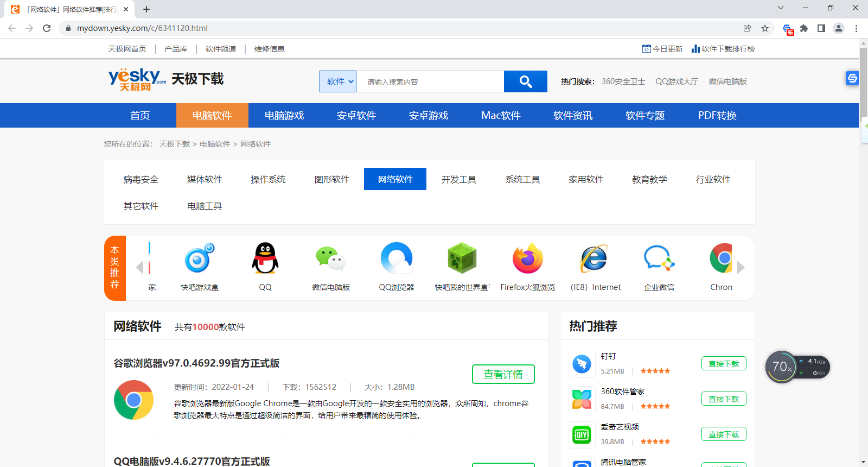Screen dimensions: 868x467
Task: Click hot search QQ游戏大厅
Action: (x=677, y=81)
